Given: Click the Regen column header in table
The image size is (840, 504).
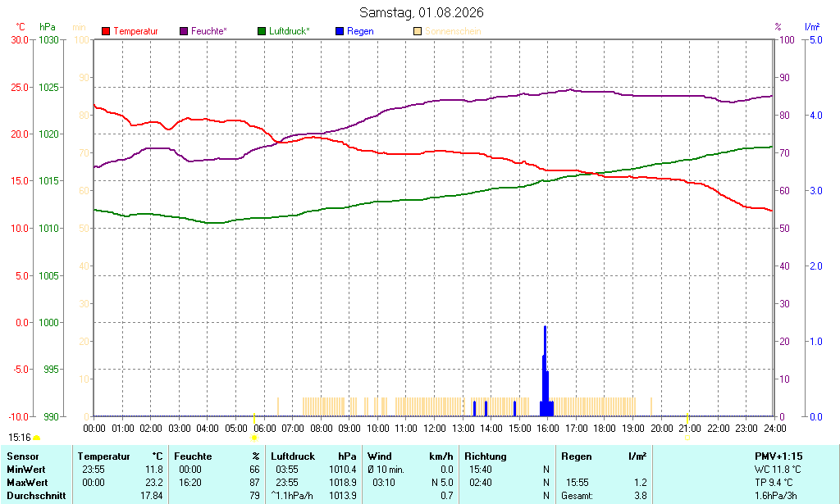Looking at the screenshot, I should point(577,456).
